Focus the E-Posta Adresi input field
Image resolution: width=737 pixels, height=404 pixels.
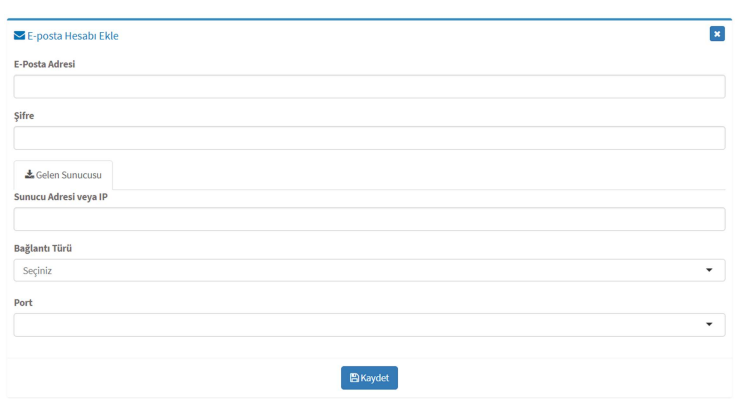pyautogui.click(x=369, y=86)
